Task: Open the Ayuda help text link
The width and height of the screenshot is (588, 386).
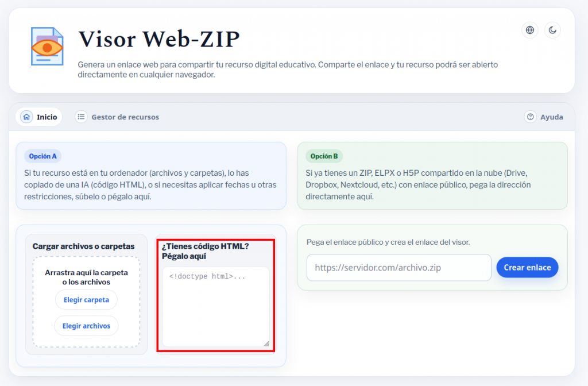Action: (551, 117)
